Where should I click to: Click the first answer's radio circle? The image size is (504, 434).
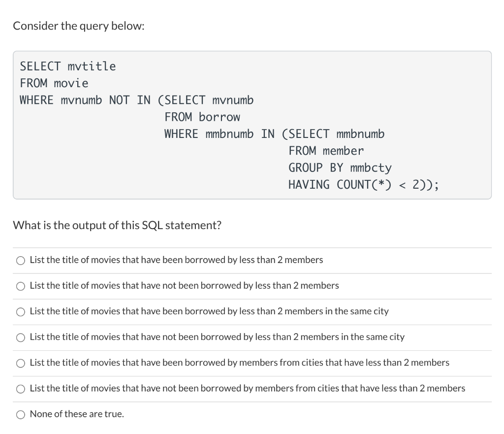tap(20, 260)
